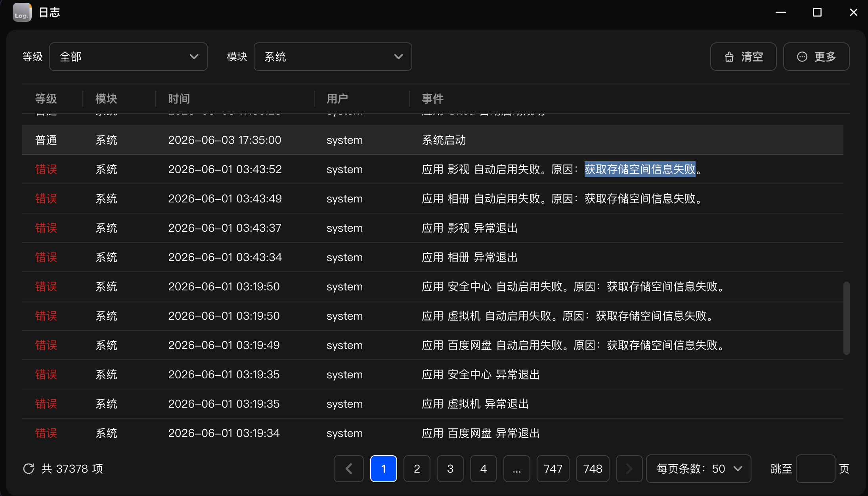Click the more options ellipsis icon
Viewport: 868px width, 496px height.
802,57
